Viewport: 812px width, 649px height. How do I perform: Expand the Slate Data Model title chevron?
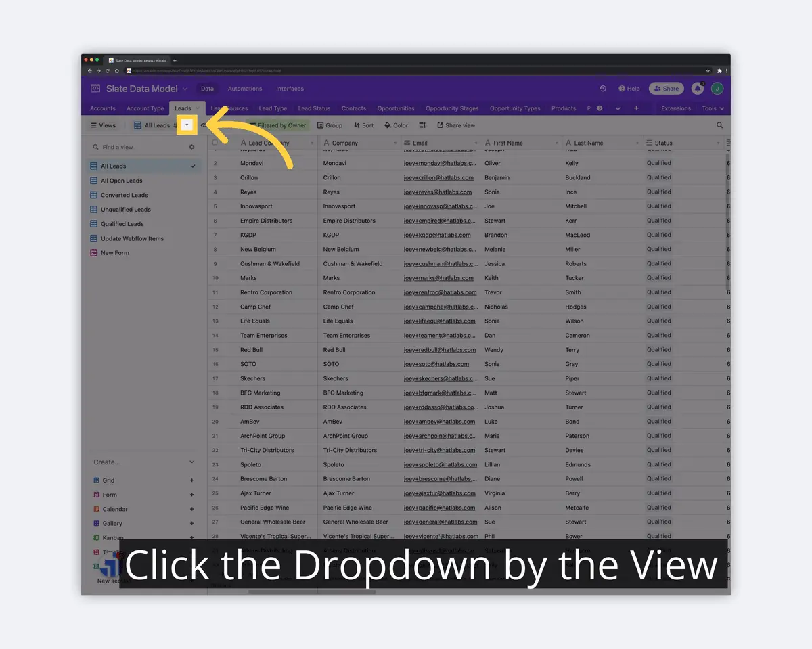185,89
